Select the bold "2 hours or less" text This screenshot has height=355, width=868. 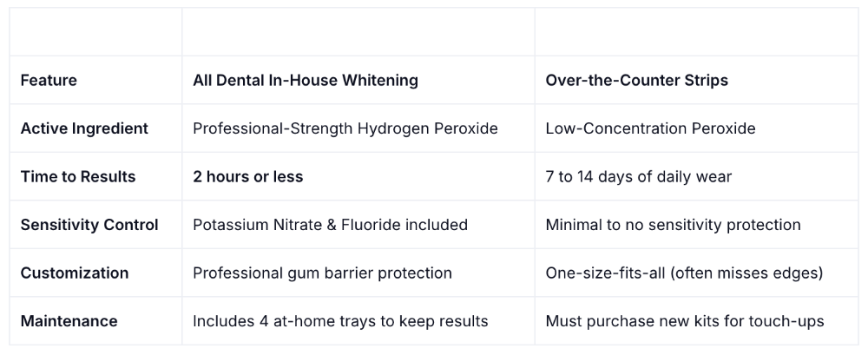pyautogui.click(x=248, y=177)
